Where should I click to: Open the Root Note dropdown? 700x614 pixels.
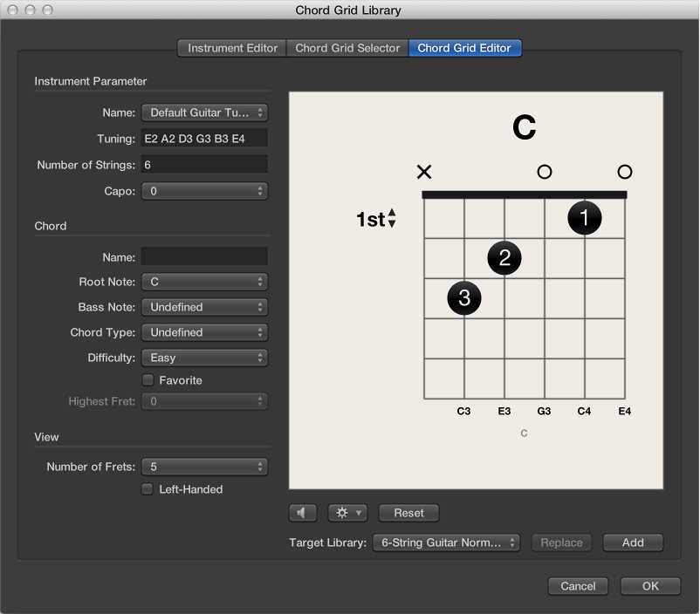pyautogui.click(x=204, y=282)
